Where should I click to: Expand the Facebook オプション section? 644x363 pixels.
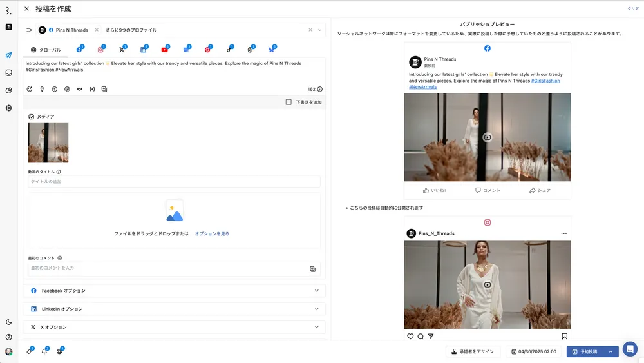(x=174, y=291)
